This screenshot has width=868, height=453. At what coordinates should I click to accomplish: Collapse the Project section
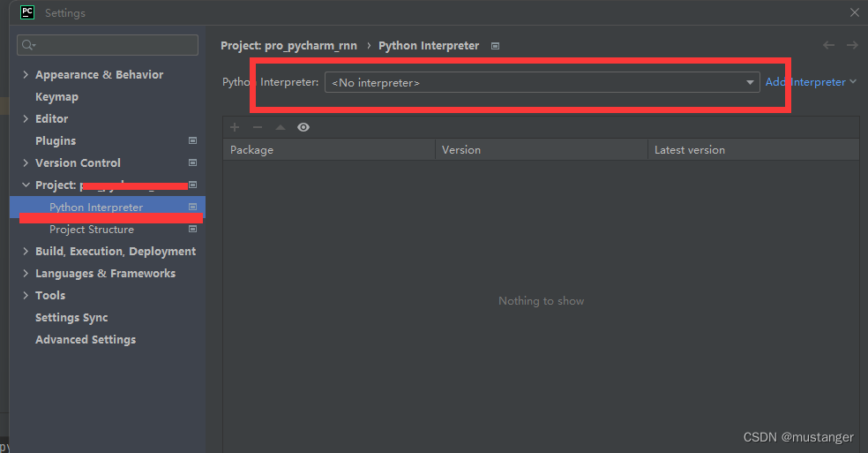pos(26,185)
